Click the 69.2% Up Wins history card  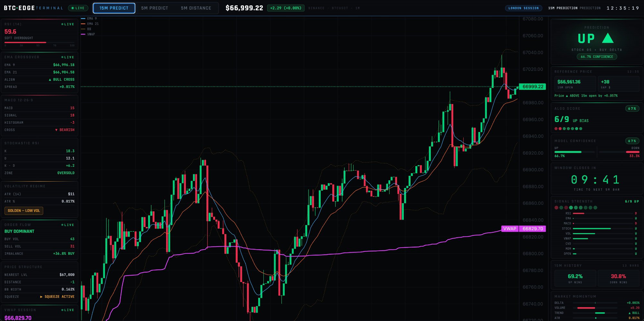pyautogui.click(x=575, y=278)
